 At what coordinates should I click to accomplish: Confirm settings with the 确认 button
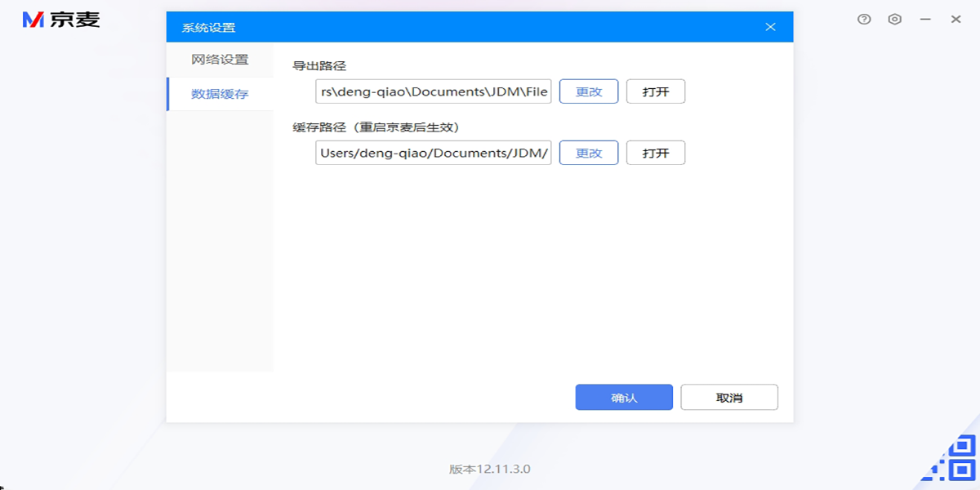(x=624, y=398)
